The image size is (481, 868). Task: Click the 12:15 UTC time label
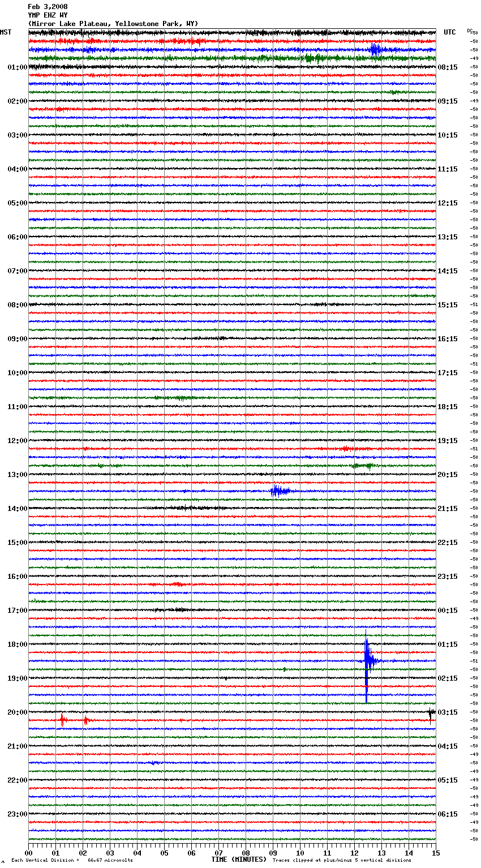[x=448, y=203]
